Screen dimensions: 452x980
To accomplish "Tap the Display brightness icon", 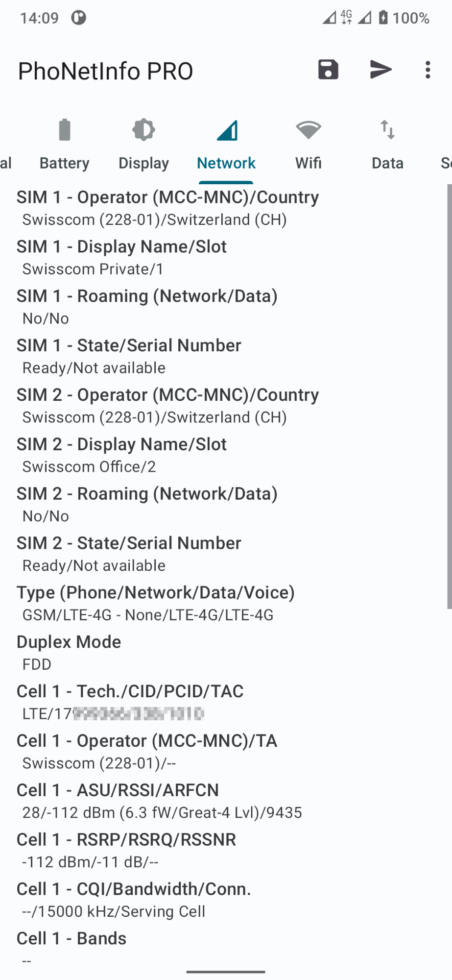I will click(x=143, y=130).
